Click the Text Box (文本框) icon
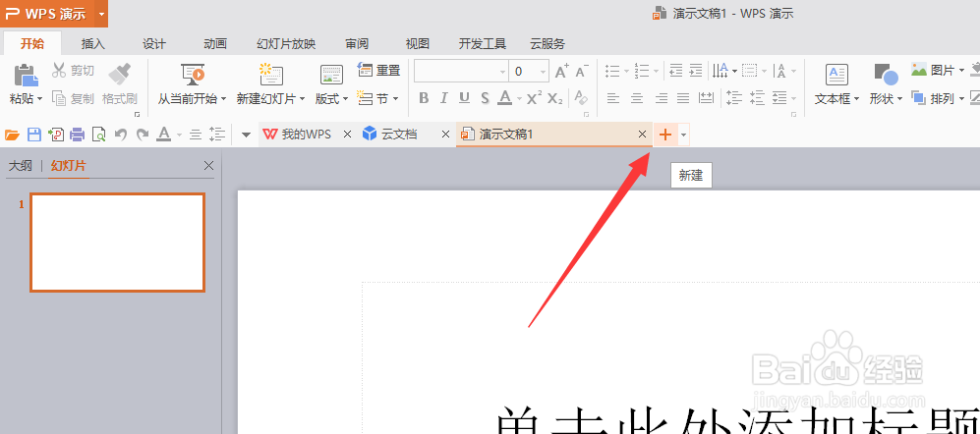The image size is (980, 434). click(836, 75)
